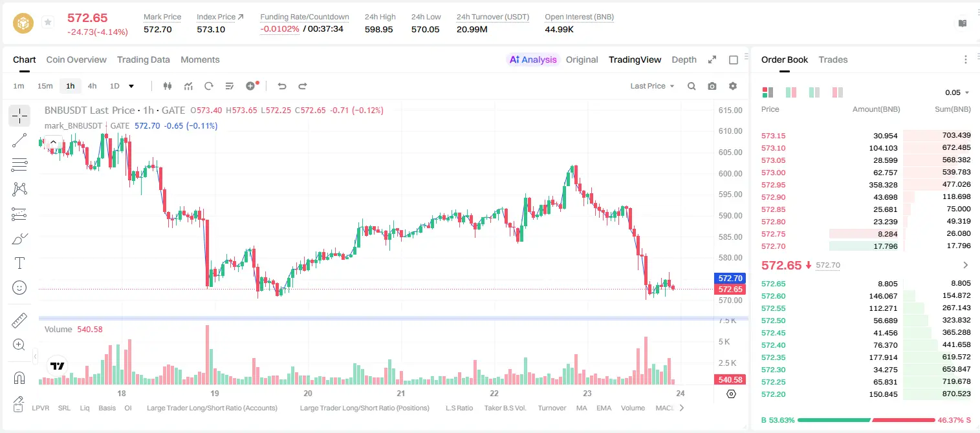The image size is (980, 433).
Task: Open the Coin Overview tab
Action: click(76, 59)
